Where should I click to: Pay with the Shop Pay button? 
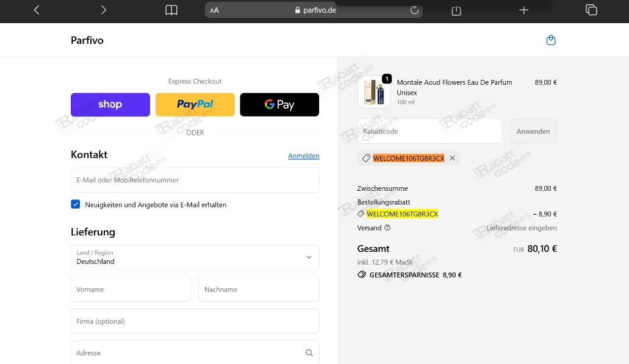tap(110, 105)
